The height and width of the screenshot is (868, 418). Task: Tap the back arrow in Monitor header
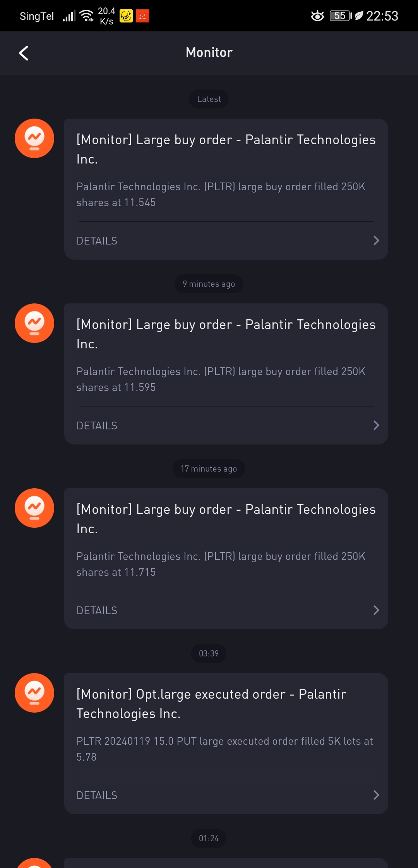click(24, 53)
